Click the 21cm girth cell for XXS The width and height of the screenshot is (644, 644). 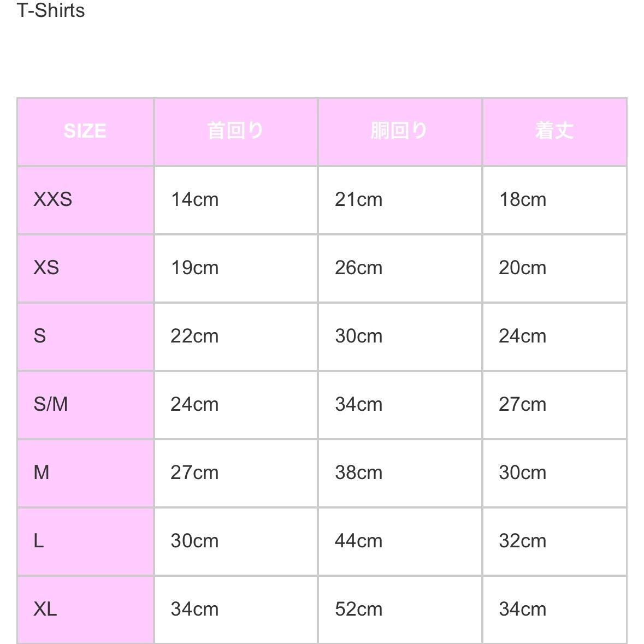[x=358, y=199]
